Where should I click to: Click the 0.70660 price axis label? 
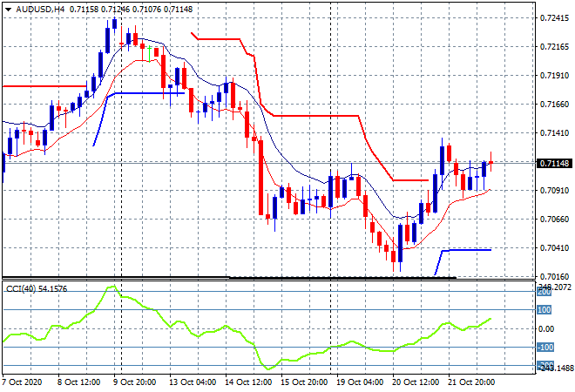[x=554, y=219]
